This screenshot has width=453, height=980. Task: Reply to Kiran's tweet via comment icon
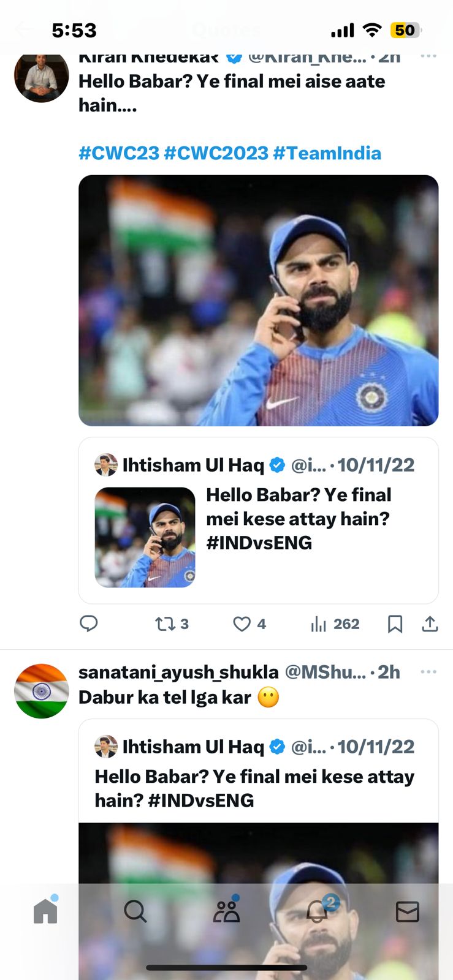(x=89, y=624)
